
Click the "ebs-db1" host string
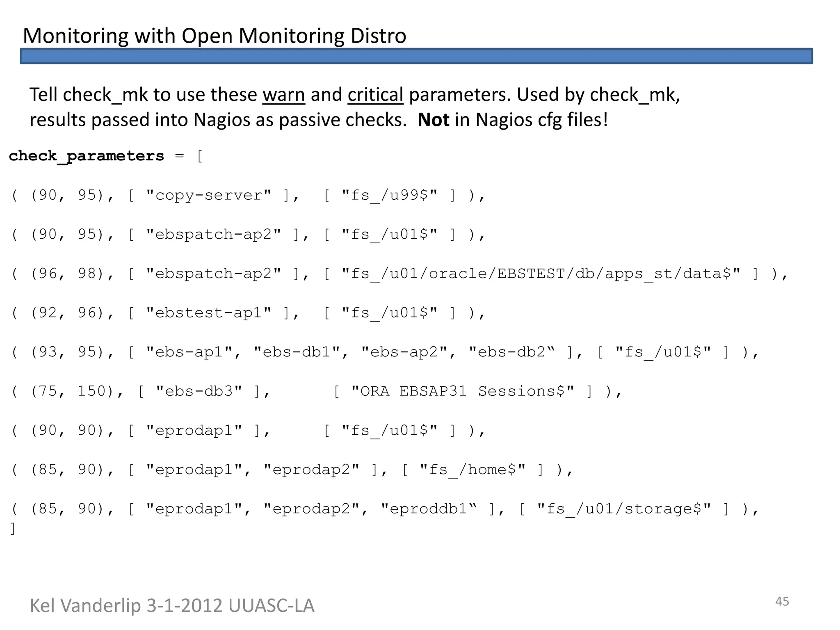click(297, 352)
